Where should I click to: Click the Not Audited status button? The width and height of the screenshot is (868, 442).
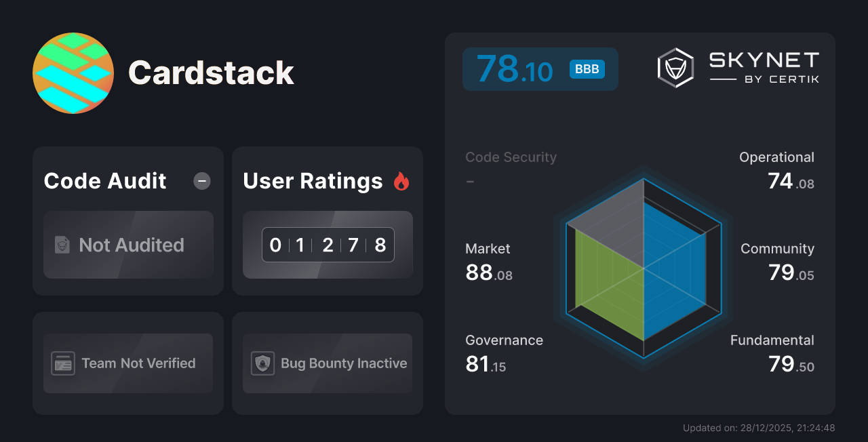pyautogui.click(x=128, y=245)
